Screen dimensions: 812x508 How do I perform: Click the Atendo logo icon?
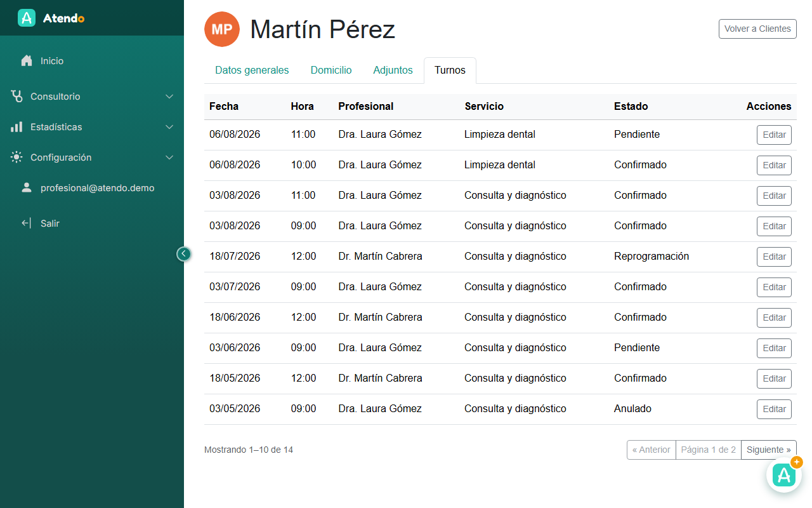[27, 18]
